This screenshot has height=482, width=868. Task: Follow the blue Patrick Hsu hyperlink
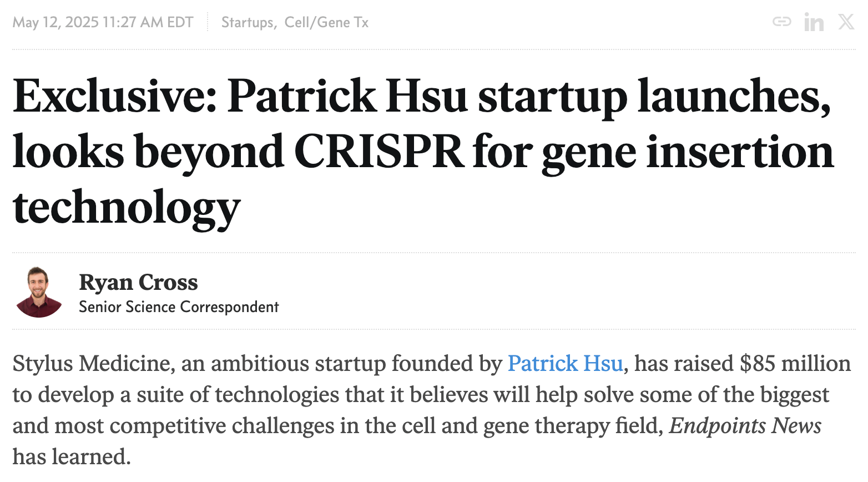tap(565, 363)
